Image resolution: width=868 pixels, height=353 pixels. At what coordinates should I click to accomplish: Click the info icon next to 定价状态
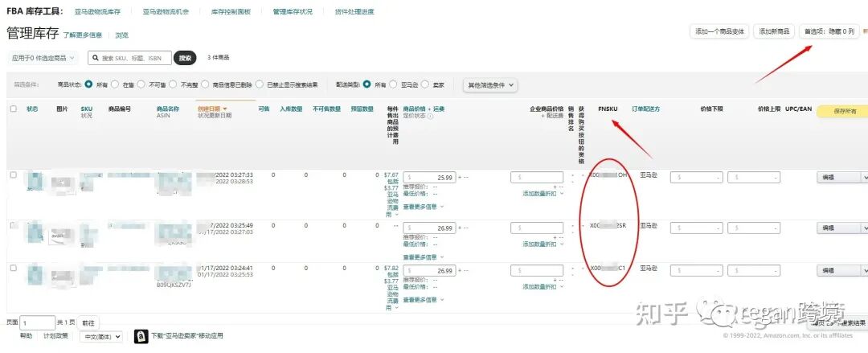(x=431, y=116)
